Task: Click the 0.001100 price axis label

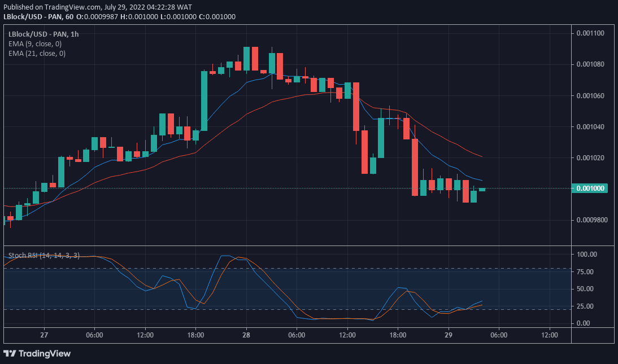Action: tap(590, 33)
